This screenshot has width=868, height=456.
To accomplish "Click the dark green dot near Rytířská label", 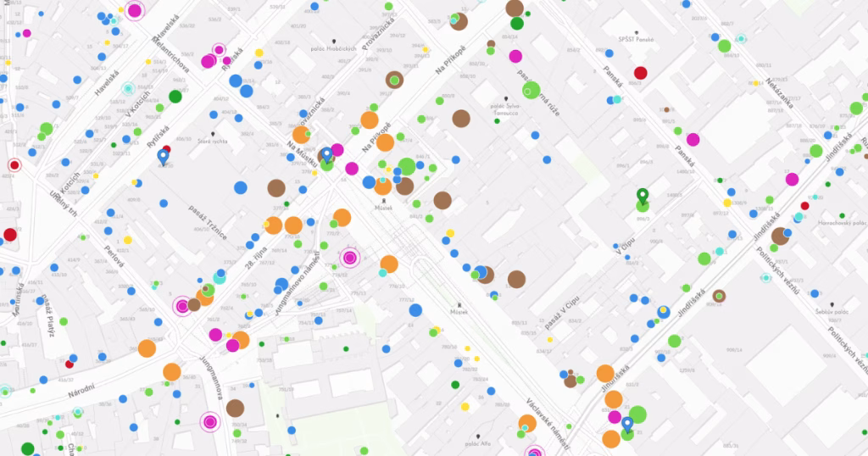I will 175,96.
